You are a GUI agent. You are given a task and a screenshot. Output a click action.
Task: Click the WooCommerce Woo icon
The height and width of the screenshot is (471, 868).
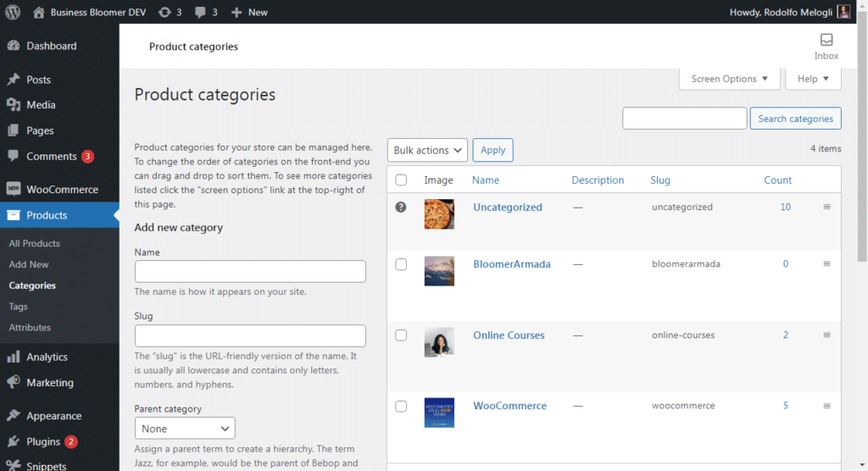coord(14,189)
